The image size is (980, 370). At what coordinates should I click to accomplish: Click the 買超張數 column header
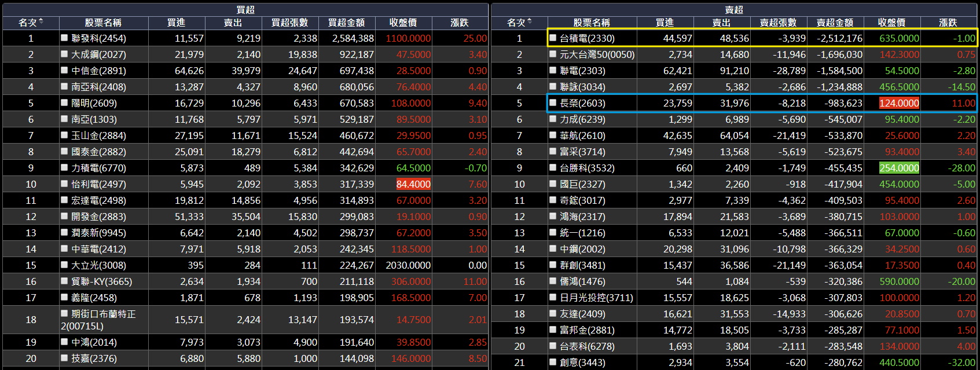[289, 23]
